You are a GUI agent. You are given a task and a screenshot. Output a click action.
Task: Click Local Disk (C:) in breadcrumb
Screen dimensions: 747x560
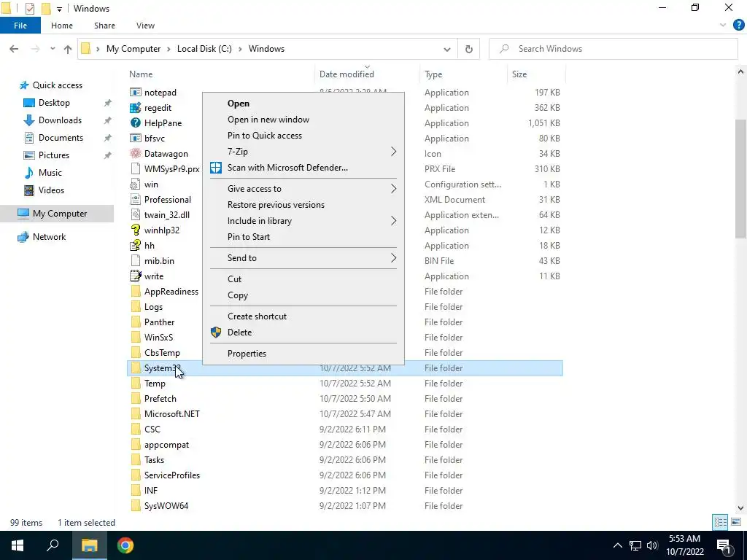[x=204, y=49]
